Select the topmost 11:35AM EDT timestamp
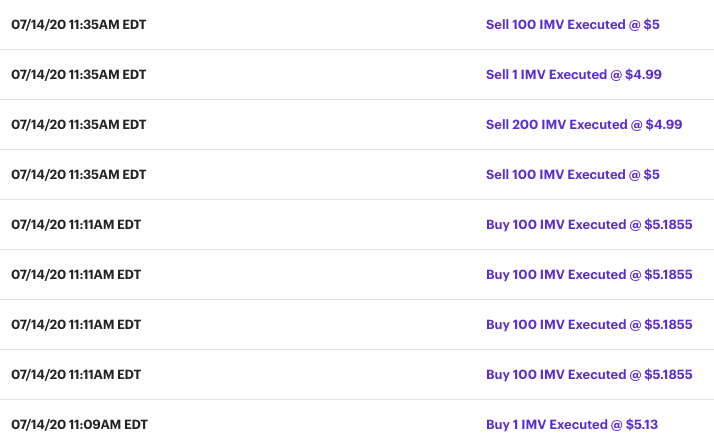 tap(79, 24)
